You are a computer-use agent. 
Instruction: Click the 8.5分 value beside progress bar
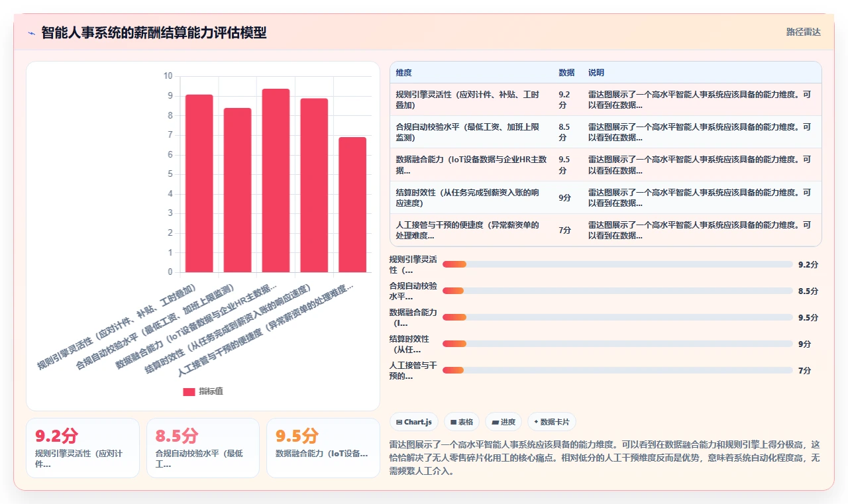pyautogui.click(x=808, y=291)
